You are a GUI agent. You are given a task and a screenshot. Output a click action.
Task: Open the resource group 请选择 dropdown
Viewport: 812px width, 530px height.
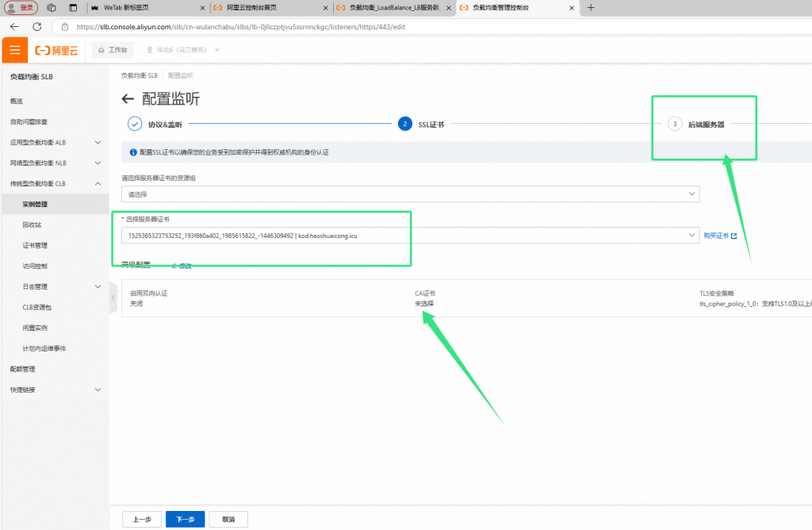pos(410,194)
